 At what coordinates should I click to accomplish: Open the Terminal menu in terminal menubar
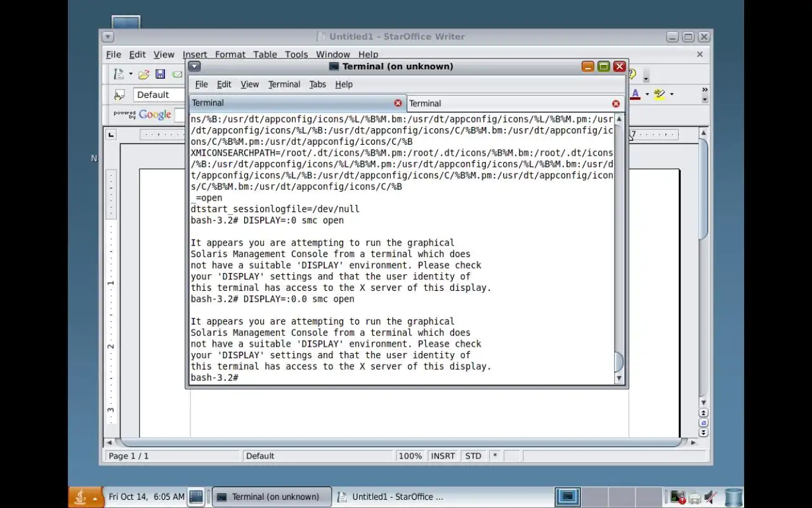pyautogui.click(x=284, y=84)
